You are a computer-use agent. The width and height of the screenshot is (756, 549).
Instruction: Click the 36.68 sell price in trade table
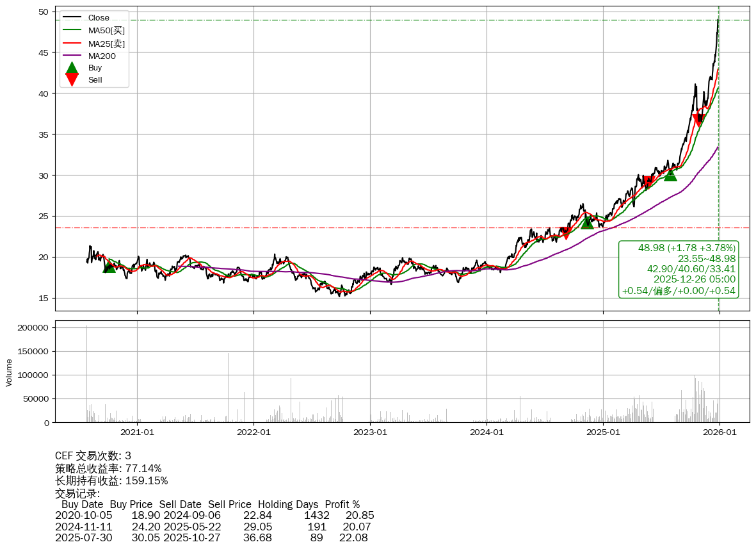[257, 537]
